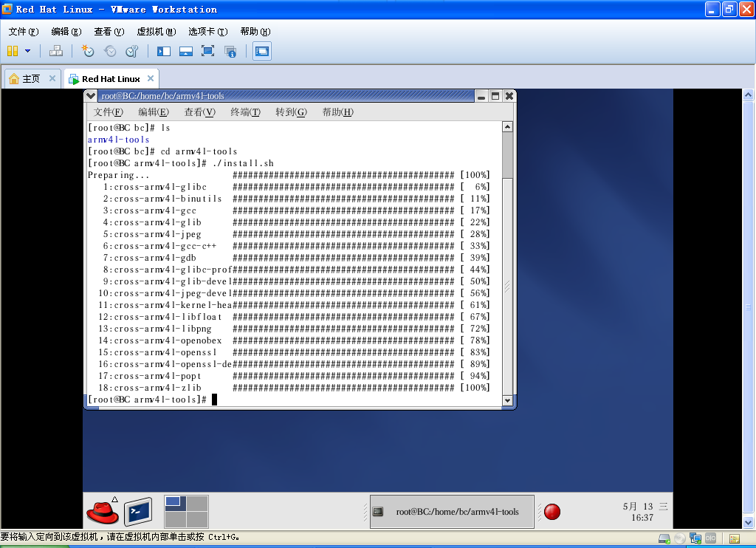This screenshot has height=548, width=756.
Task: Toggle the VMware sidebar/library view icon
Action: (164, 51)
